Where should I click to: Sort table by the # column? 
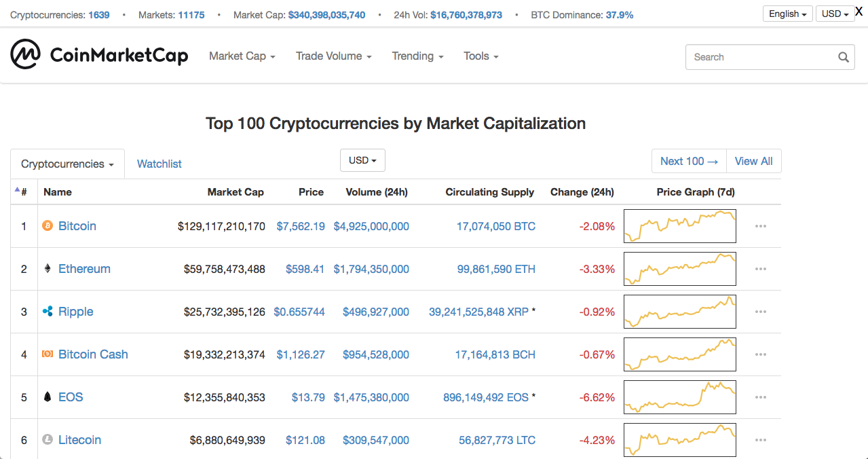pyautogui.click(x=22, y=192)
